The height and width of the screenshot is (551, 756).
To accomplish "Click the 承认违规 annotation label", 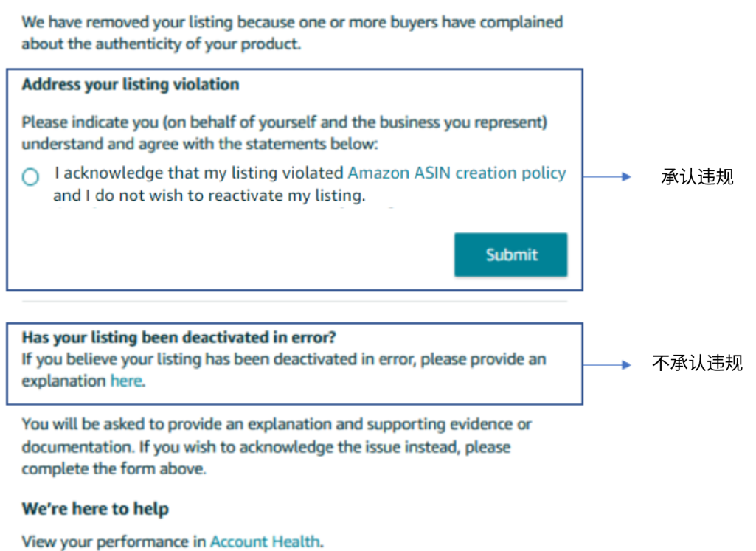I will point(697,177).
